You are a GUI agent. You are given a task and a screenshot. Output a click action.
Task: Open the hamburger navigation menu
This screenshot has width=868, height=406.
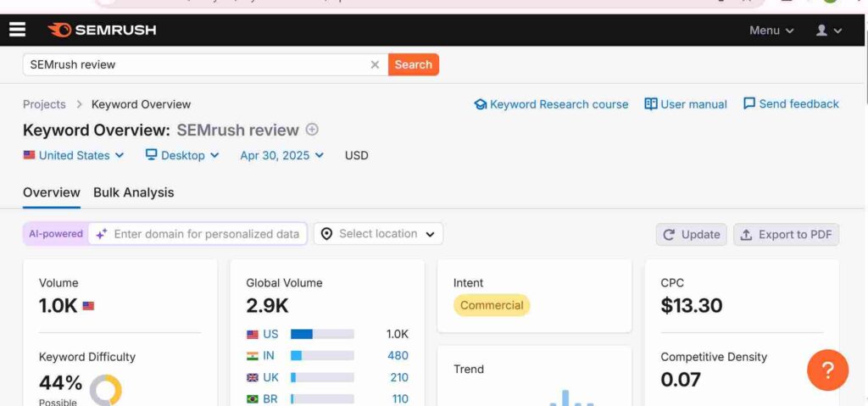(17, 30)
